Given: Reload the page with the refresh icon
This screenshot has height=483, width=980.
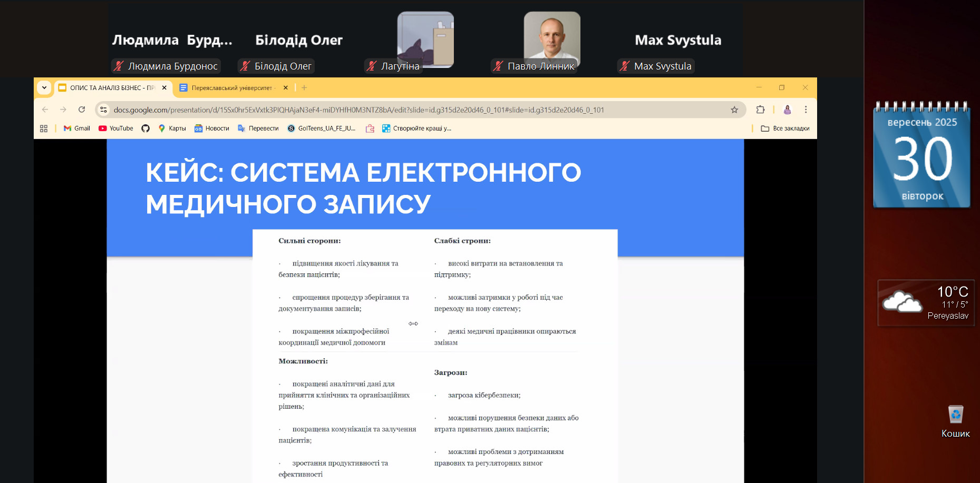Looking at the screenshot, I should tap(82, 110).
